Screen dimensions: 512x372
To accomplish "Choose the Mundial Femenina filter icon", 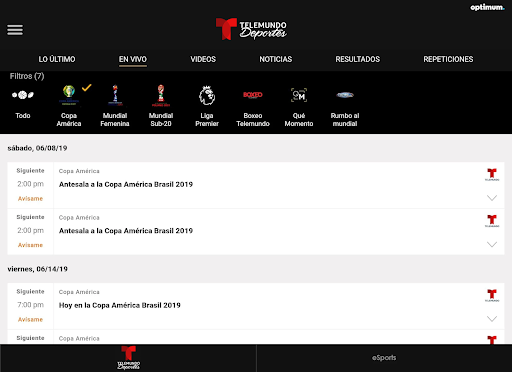I will tap(115, 95).
